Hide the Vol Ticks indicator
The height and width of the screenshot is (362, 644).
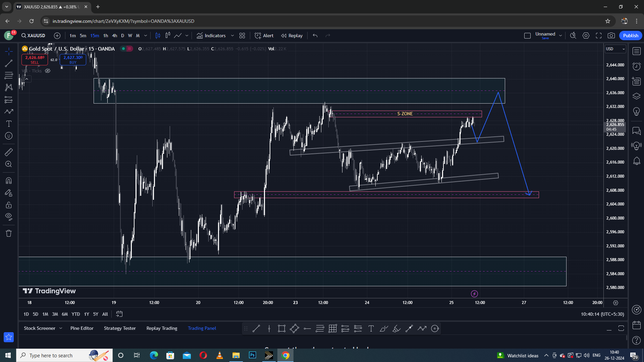point(48,71)
